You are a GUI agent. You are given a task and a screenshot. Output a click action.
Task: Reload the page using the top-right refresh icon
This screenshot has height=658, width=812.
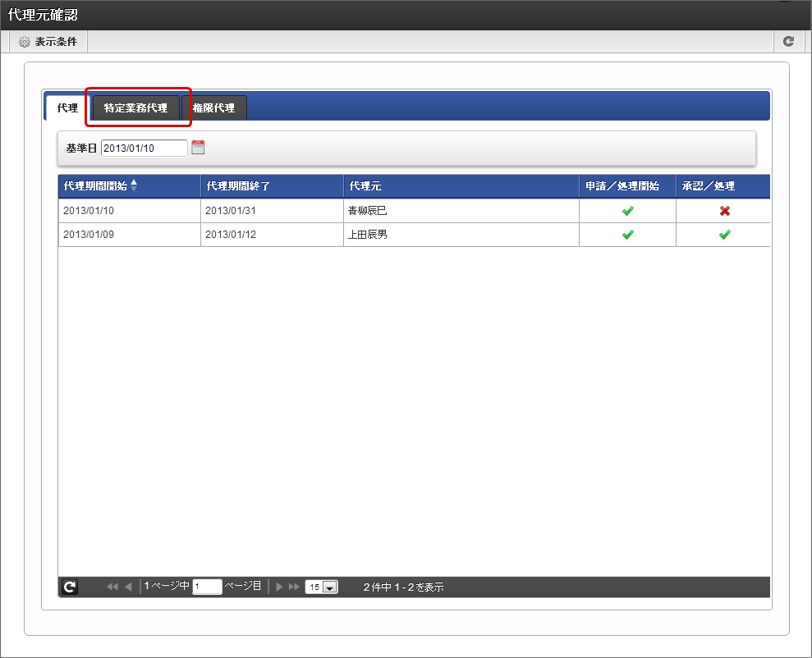pos(788,41)
